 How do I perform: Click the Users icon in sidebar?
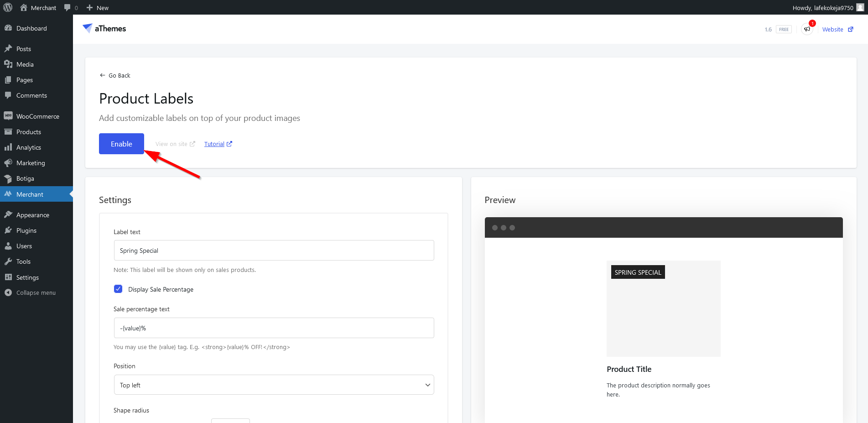(8, 246)
